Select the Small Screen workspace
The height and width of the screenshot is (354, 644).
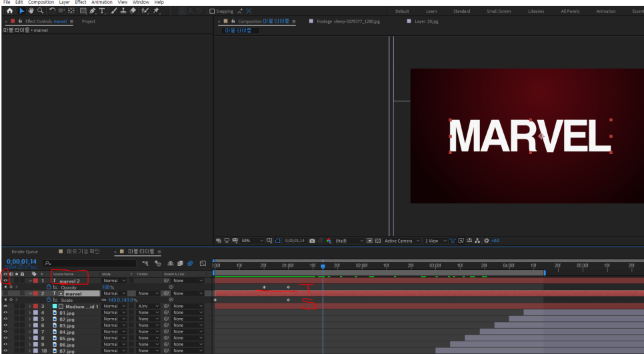coord(499,11)
